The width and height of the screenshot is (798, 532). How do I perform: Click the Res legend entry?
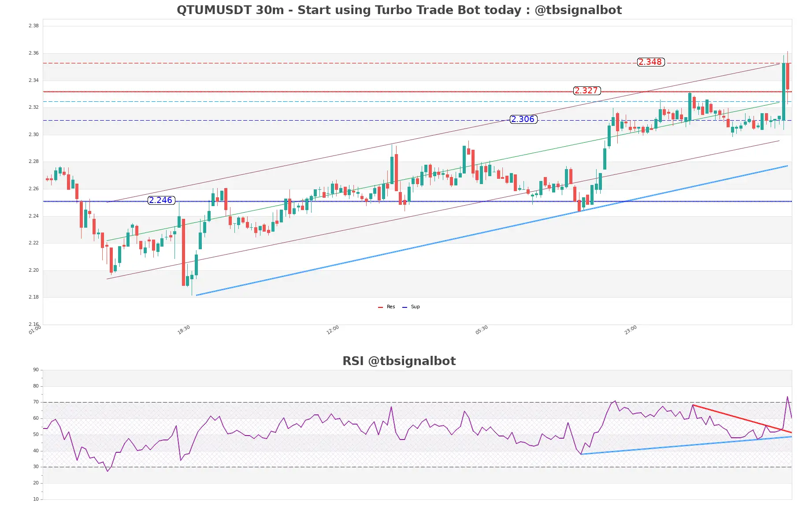tap(386, 307)
